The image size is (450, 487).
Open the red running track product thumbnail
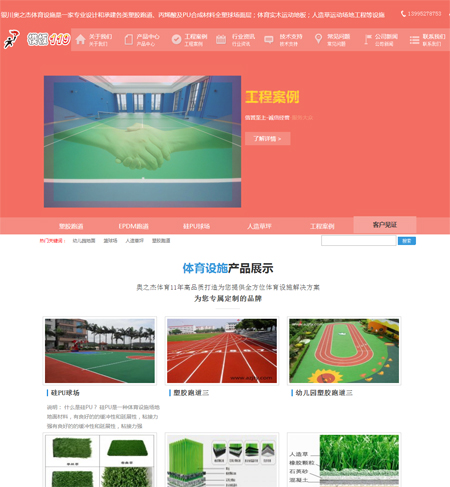point(222,351)
